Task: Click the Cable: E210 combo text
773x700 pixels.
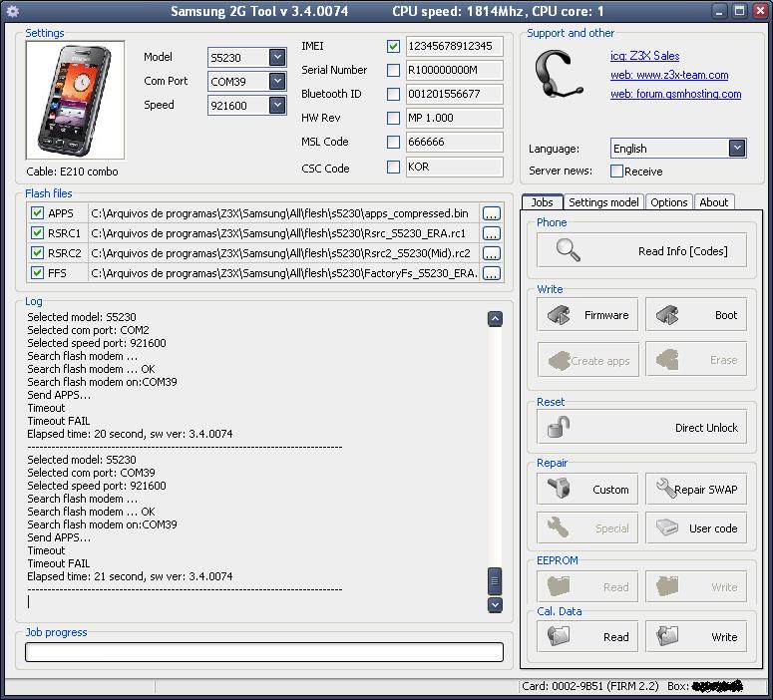Action: click(72, 172)
